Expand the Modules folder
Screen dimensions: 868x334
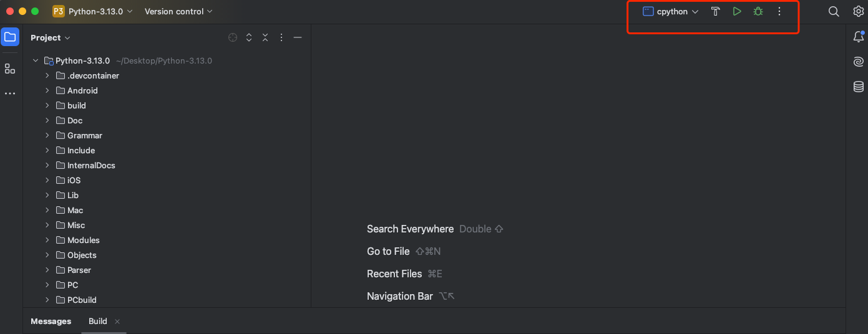(47, 240)
